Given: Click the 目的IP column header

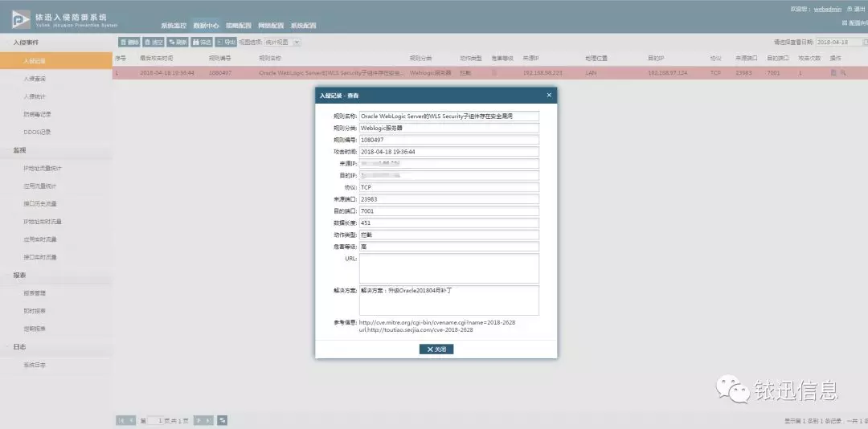Looking at the screenshot, I should coord(656,58).
